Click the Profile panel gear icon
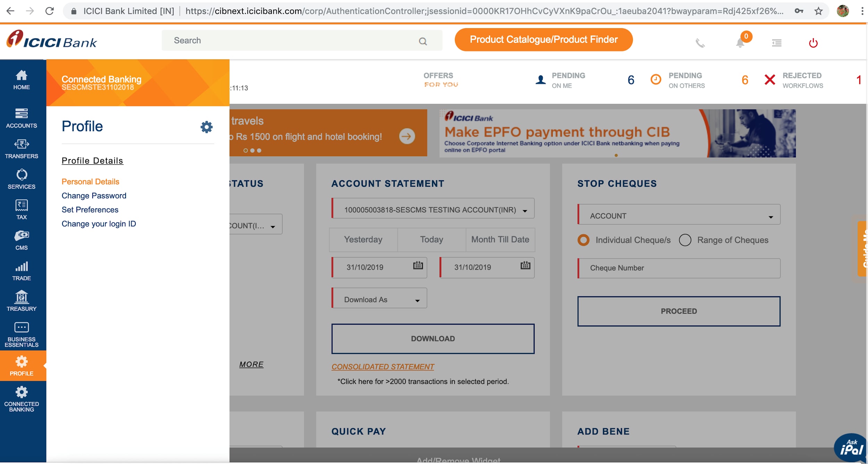This screenshot has height=464, width=868. point(207,127)
